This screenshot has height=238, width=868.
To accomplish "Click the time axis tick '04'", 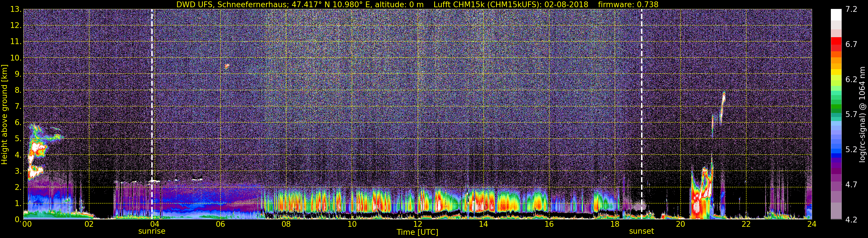I will pyautogui.click(x=155, y=224).
